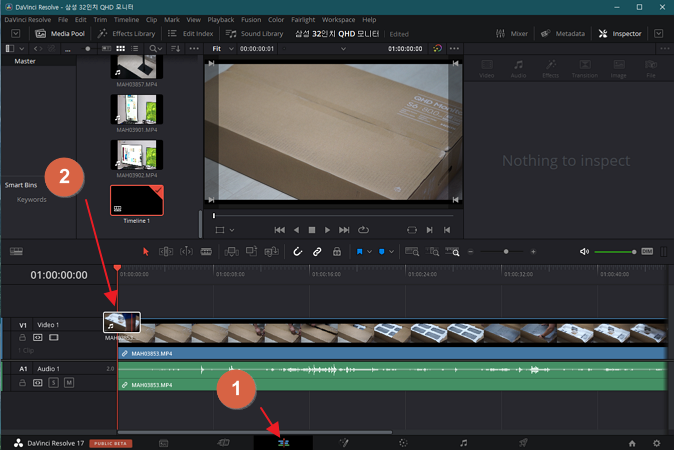Open the Workspace menu
The image size is (674, 450).
339,20
